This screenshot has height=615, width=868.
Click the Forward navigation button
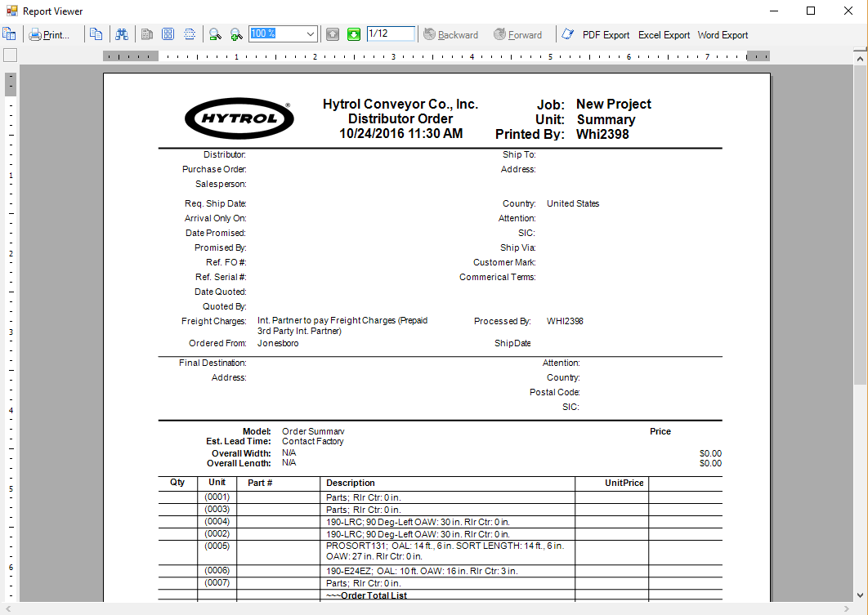coord(518,35)
